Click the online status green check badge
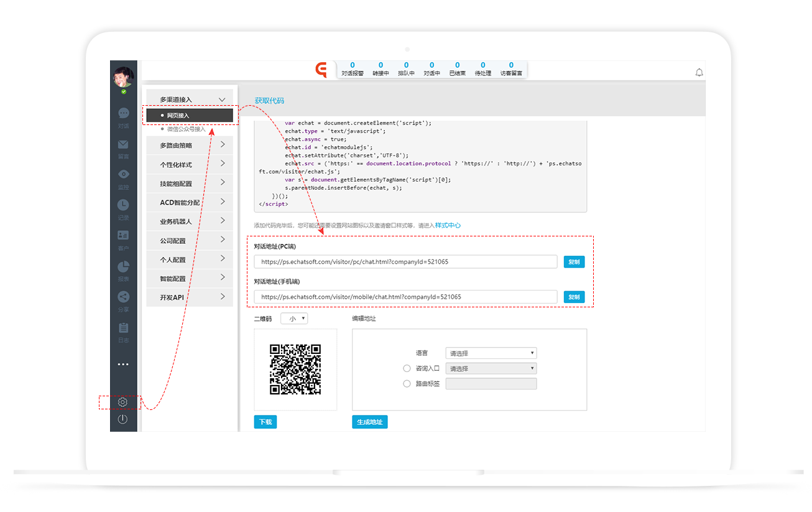The width and height of the screenshot is (812, 512). (x=124, y=91)
